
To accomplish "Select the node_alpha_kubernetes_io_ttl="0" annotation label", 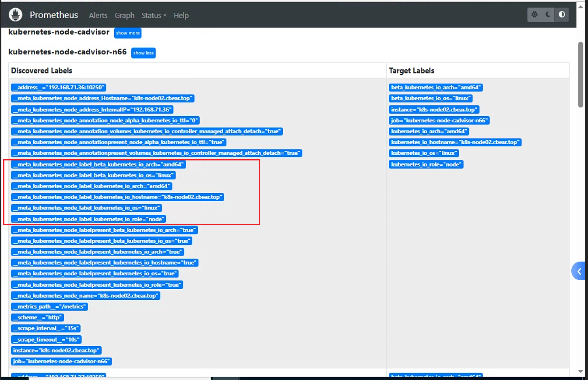I will coord(106,121).
